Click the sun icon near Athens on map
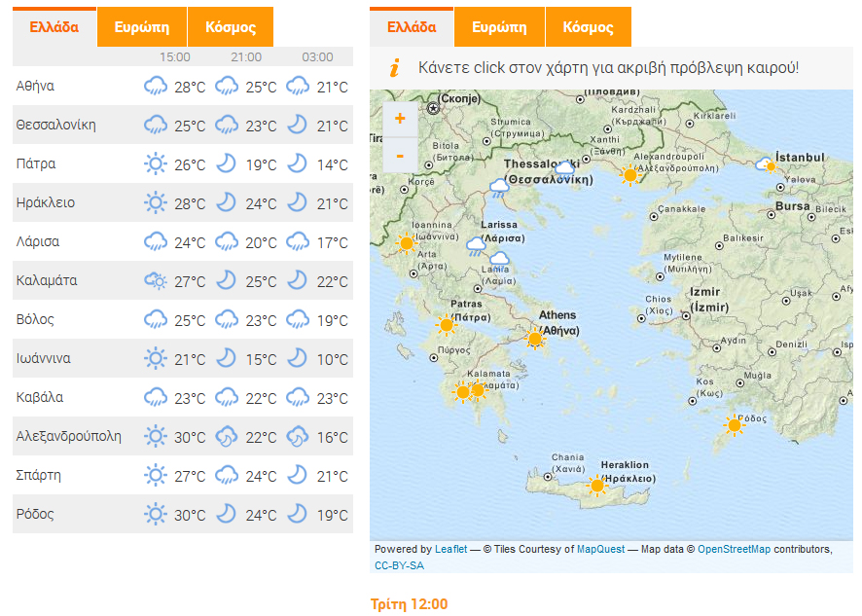The image size is (862, 616). pyautogui.click(x=534, y=339)
